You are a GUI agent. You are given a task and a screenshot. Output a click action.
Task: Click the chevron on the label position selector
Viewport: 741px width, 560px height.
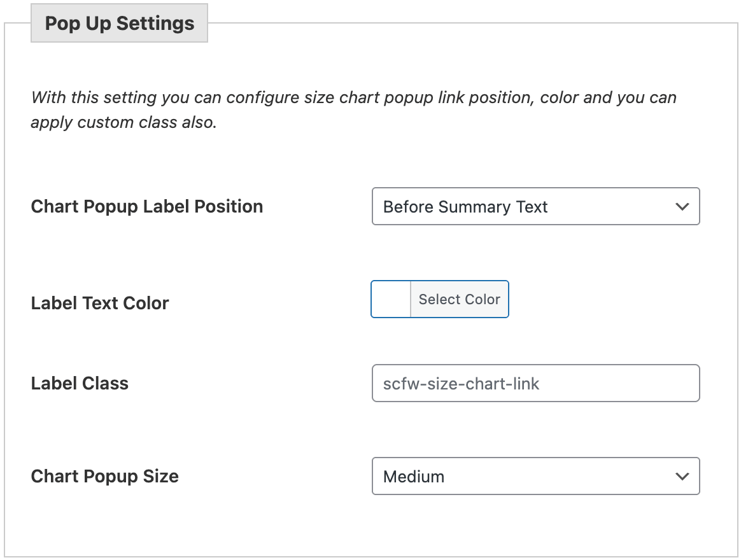[681, 206]
